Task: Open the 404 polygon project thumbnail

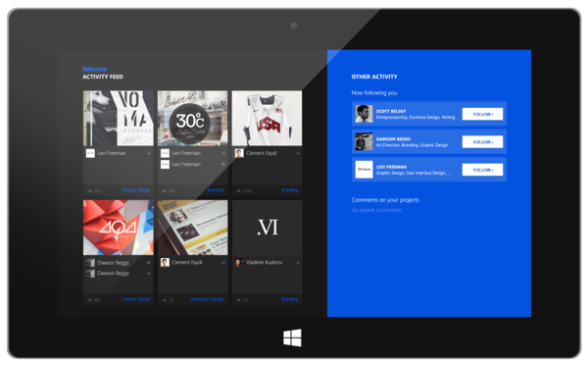Action: pyautogui.click(x=119, y=228)
